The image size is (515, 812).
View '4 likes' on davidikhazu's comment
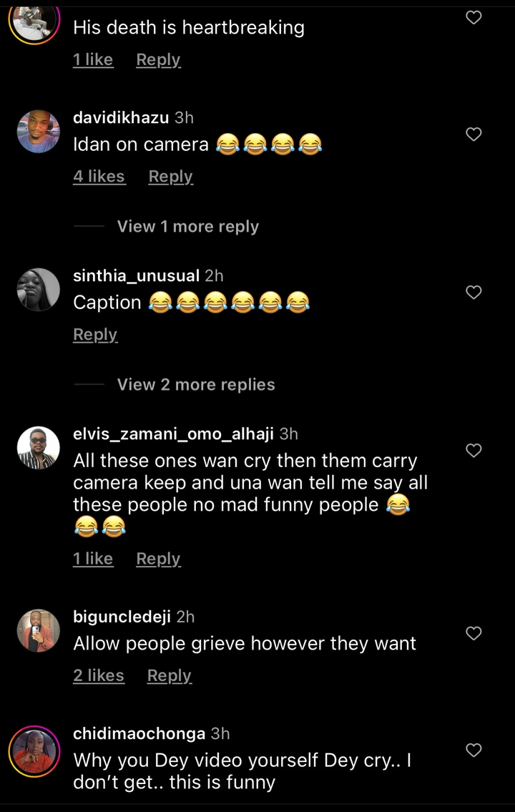click(x=99, y=177)
